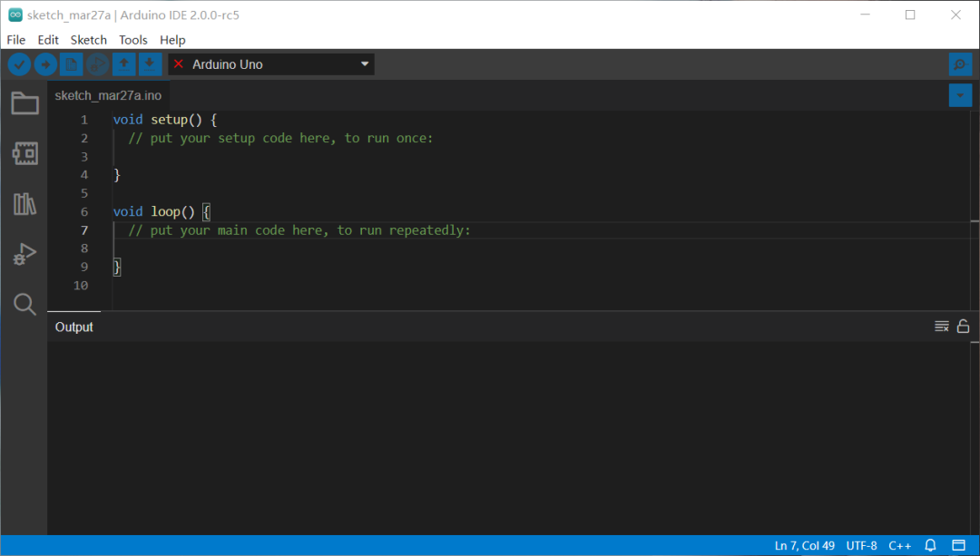Open the File menu
980x556 pixels.
pos(16,40)
